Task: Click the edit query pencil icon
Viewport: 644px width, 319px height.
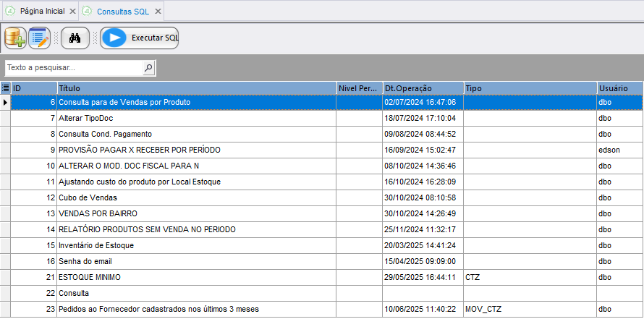Action: click(39, 38)
